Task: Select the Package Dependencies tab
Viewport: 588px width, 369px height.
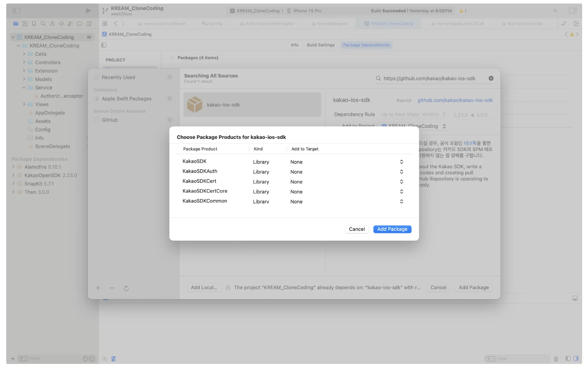Action: (x=366, y=45)
